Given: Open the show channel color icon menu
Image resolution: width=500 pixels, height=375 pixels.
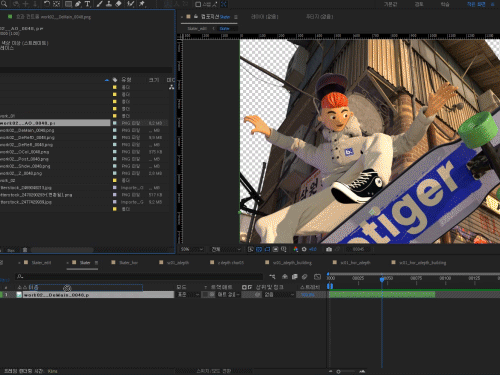Looking at the screenshot, I should pos(296,249).
